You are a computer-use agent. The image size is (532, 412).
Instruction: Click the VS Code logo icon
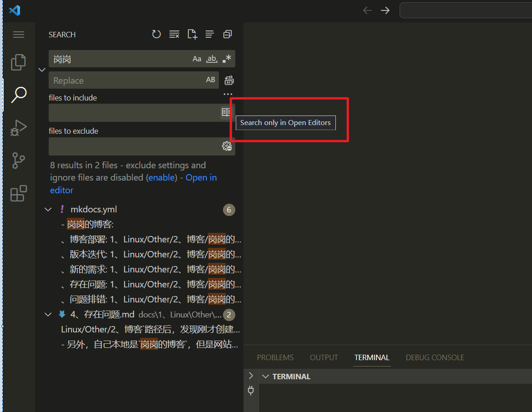[15, 10]
